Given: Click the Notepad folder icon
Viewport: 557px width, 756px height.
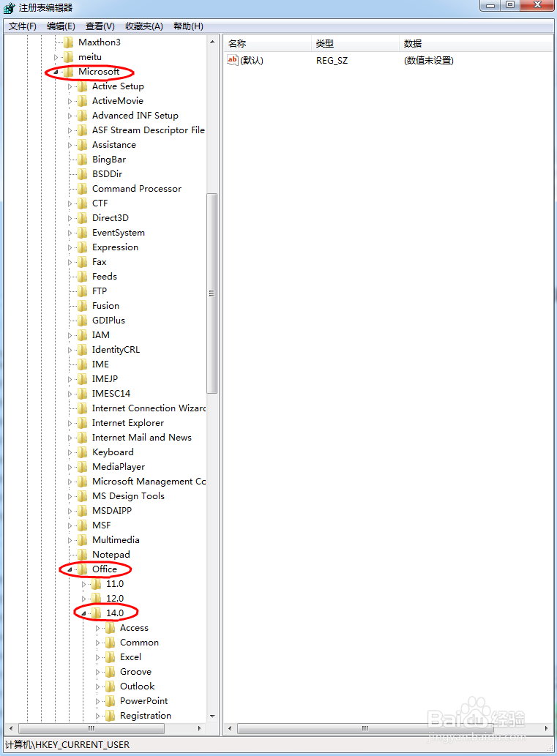Looking at the screenshot, I should (83, 555).
